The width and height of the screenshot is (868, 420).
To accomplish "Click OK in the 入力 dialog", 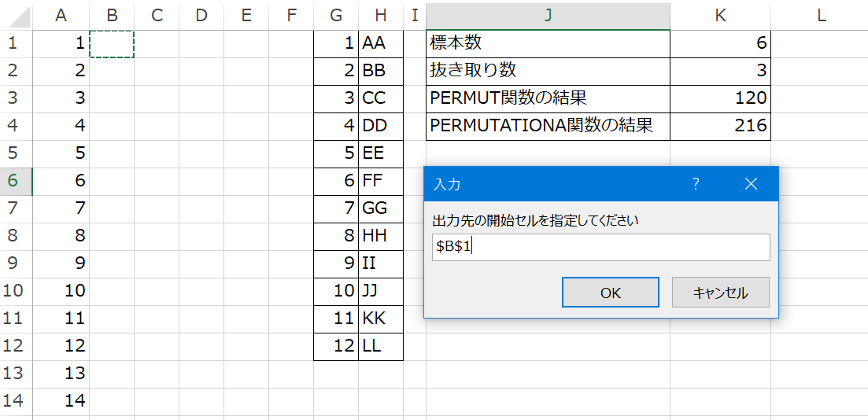I will [611, 292].
